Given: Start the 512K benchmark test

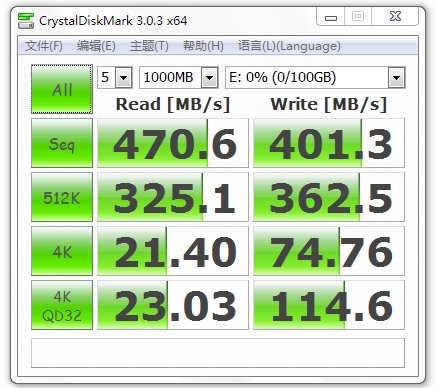Looking at the screenshot, I should 62,197.
